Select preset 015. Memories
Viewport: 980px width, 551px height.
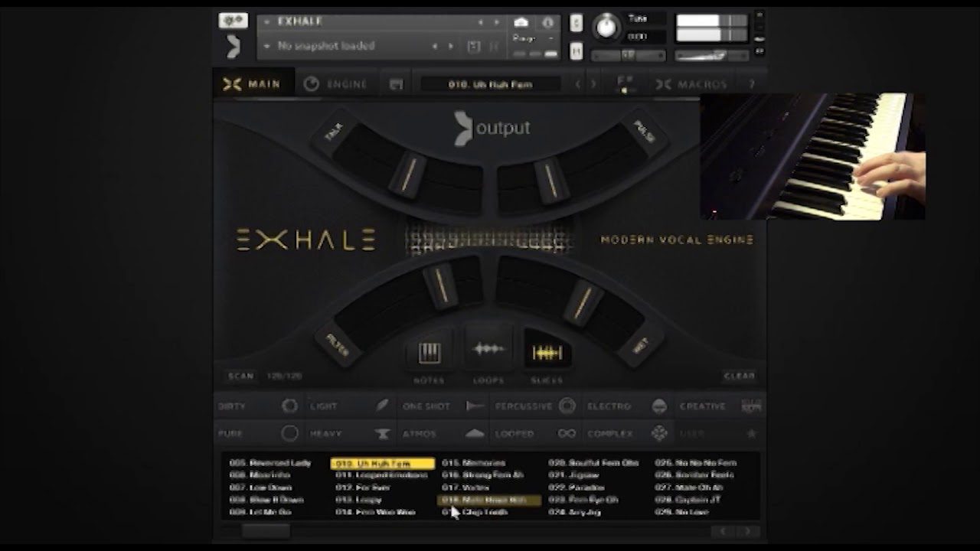[x=474, y=463]
